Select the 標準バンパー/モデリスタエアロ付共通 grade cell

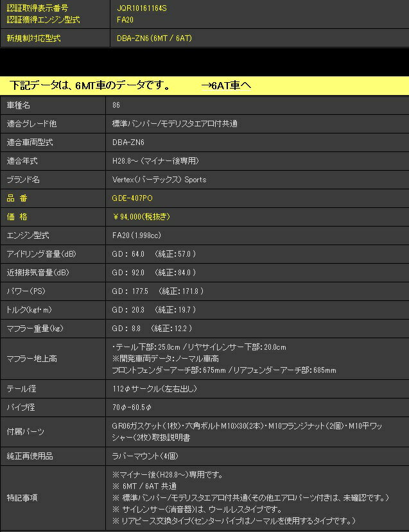pos(175,123)
